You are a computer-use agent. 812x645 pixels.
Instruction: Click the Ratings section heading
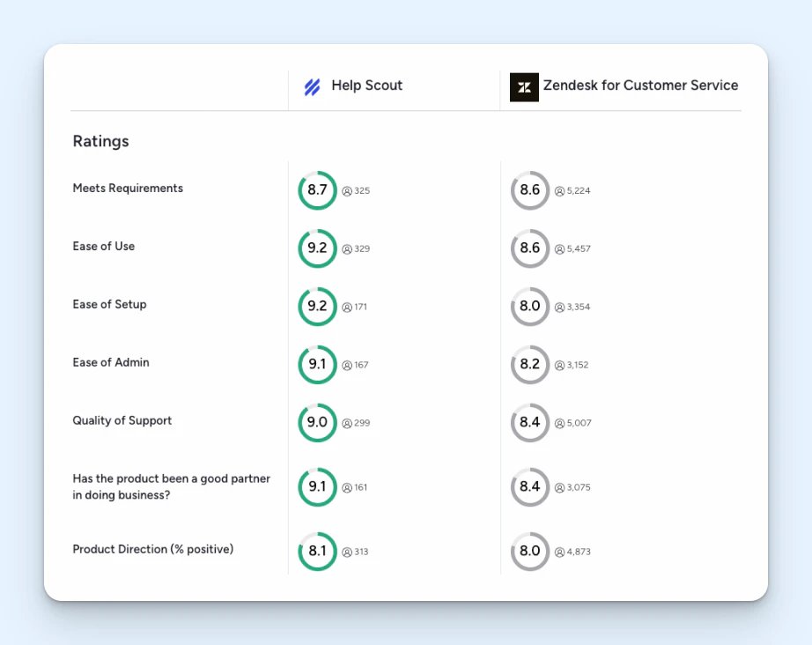tap(101, 141)
